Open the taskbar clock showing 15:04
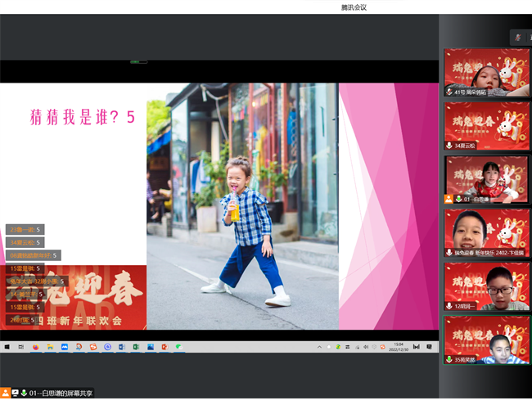The image size is (532, 405). [399, 347]
